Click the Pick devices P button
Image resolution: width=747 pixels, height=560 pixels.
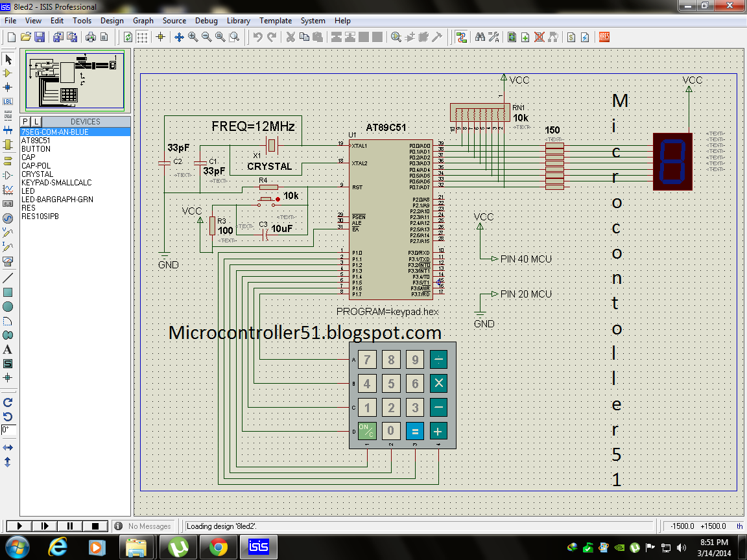[26, 122]
